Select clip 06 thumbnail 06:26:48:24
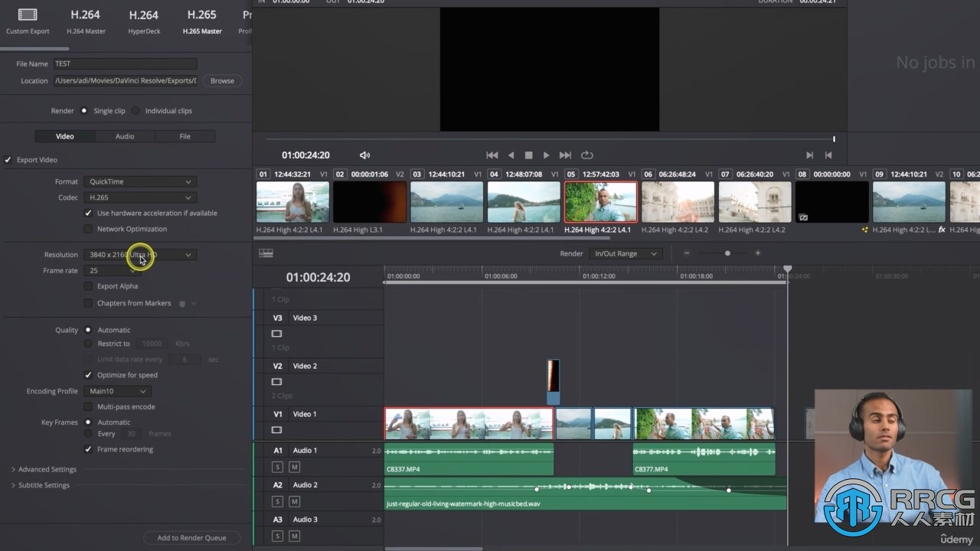980x551 pixels. coord(678,201)
